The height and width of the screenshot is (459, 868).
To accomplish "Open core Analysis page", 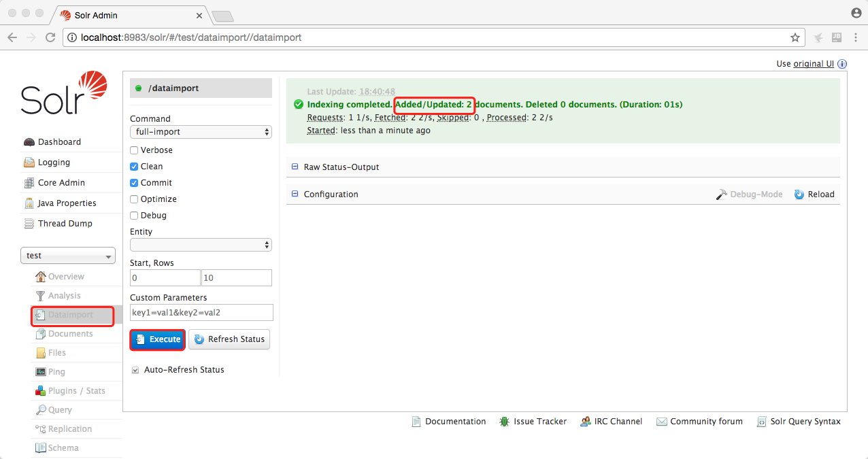I will tap(65, 296).
